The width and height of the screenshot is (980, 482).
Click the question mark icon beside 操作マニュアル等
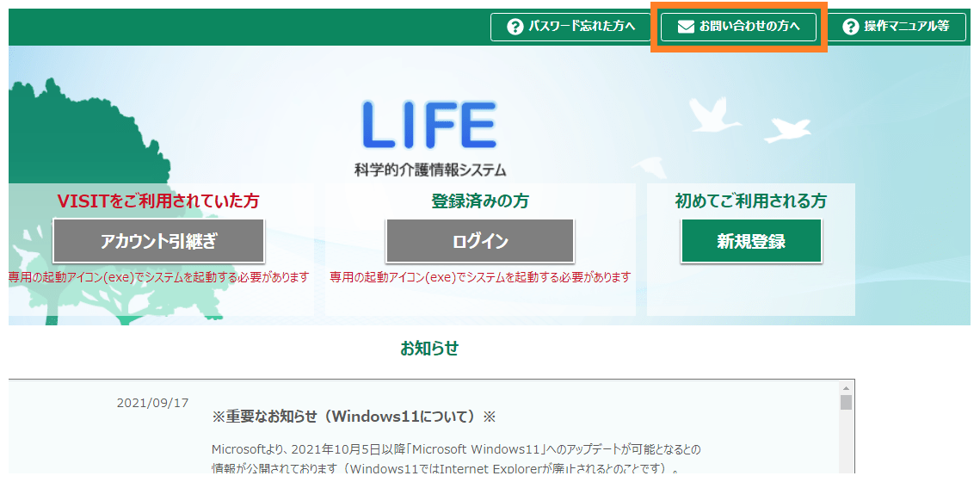pyautogui.click(x=850, y=27)
